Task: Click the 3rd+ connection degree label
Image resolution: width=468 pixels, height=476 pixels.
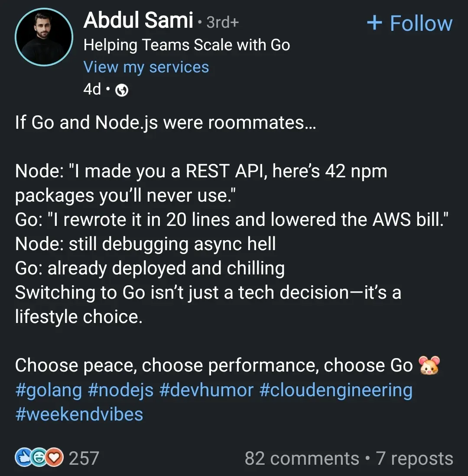Action: 222,22
